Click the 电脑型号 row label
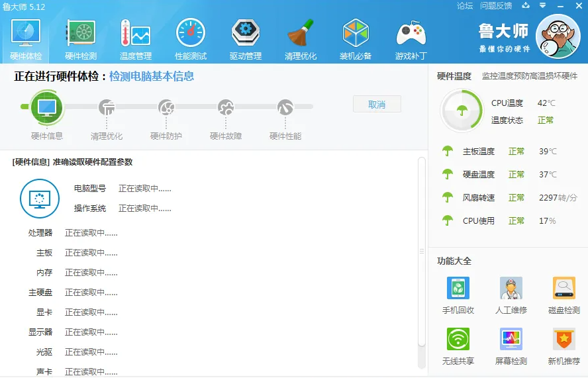Viewport: 588px width, 378px height. click(x=90, y=189)
